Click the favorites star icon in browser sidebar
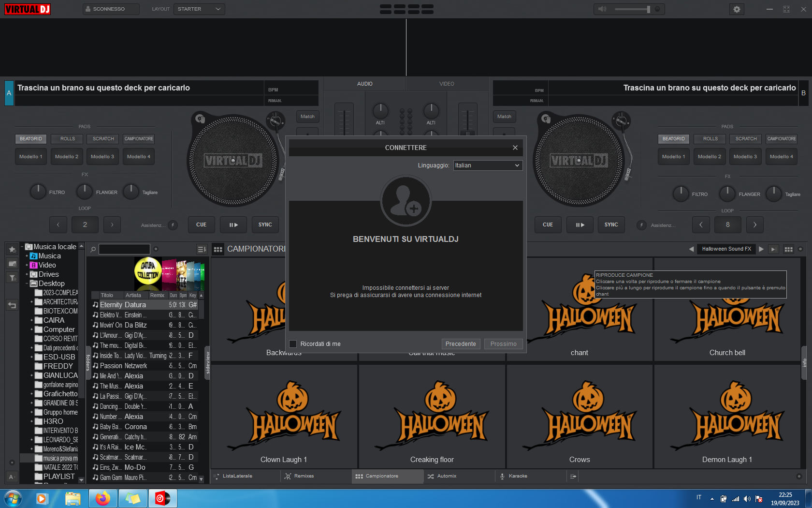Viewport: 812px width, 508px height. point(12,250)
